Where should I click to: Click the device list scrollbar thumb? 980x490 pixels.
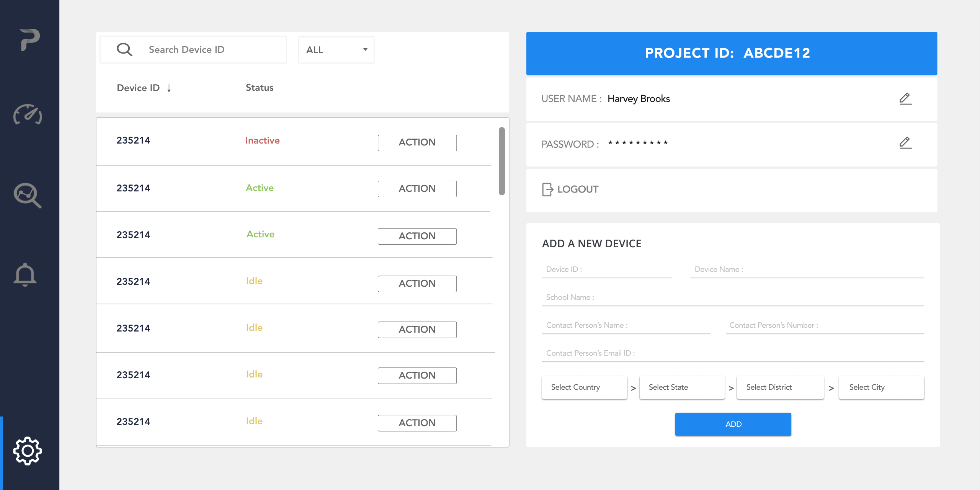[x=501, y=161]
